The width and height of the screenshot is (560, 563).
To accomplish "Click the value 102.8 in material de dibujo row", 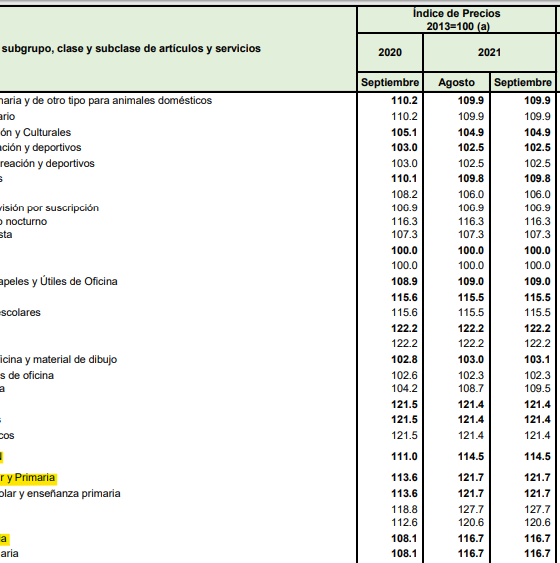I will [404, 359].
